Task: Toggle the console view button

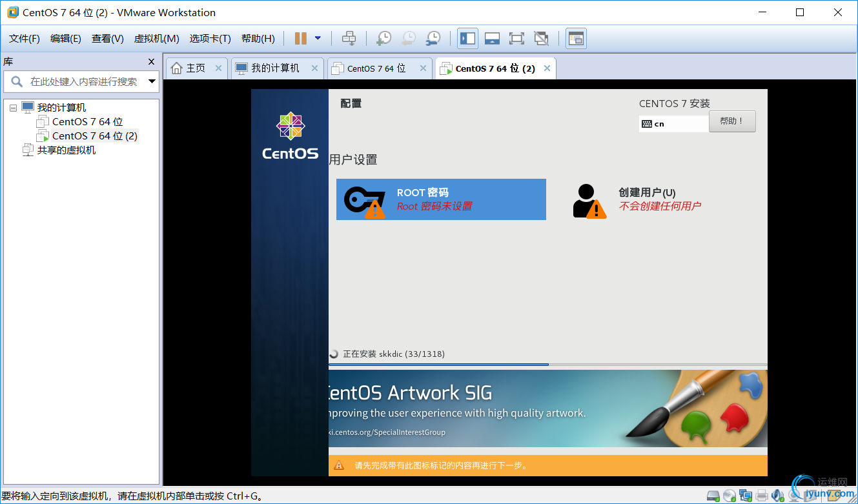Action: pyautogui.click(x=576, y=39)
